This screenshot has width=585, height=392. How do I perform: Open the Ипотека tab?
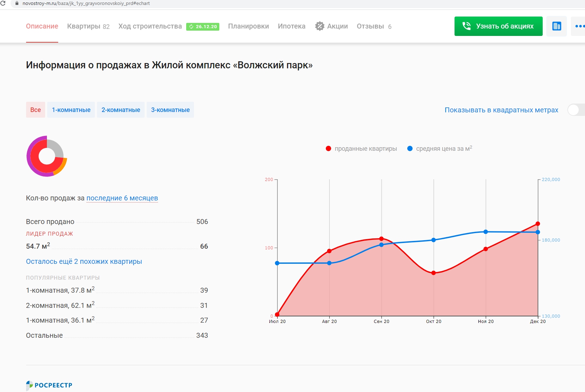tap(291, 26)
